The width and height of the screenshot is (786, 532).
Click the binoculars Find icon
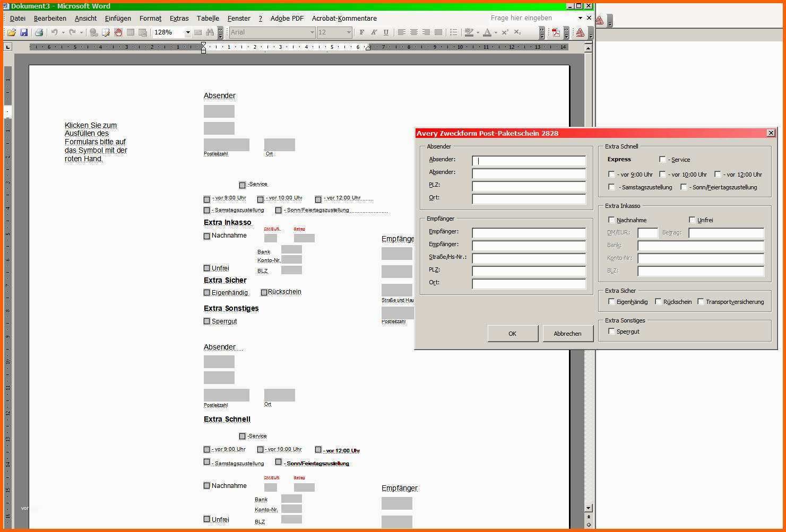coord(209,32)
